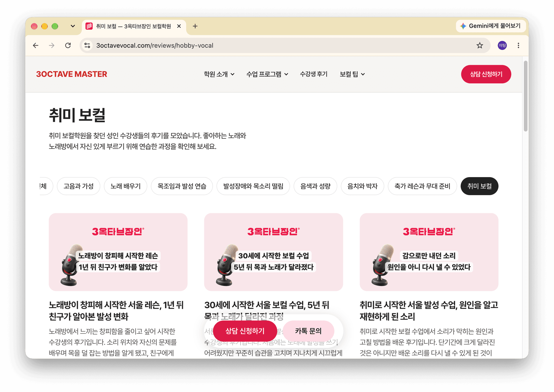The height and width of the screenshot is (392, 554).
Task: Open Chrome's three-dot menu
Action: [519, 45]
